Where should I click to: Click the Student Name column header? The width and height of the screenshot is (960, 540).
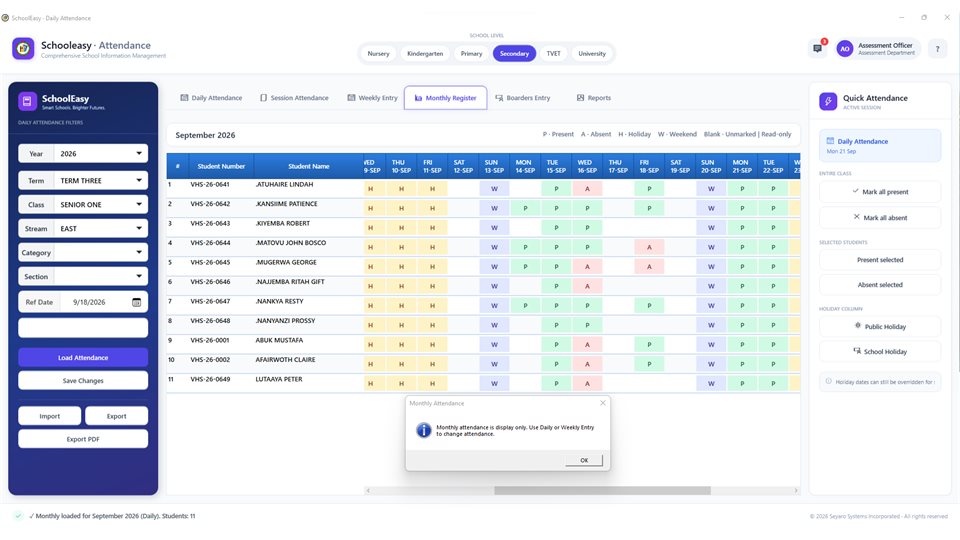click(x=309, y=166)
